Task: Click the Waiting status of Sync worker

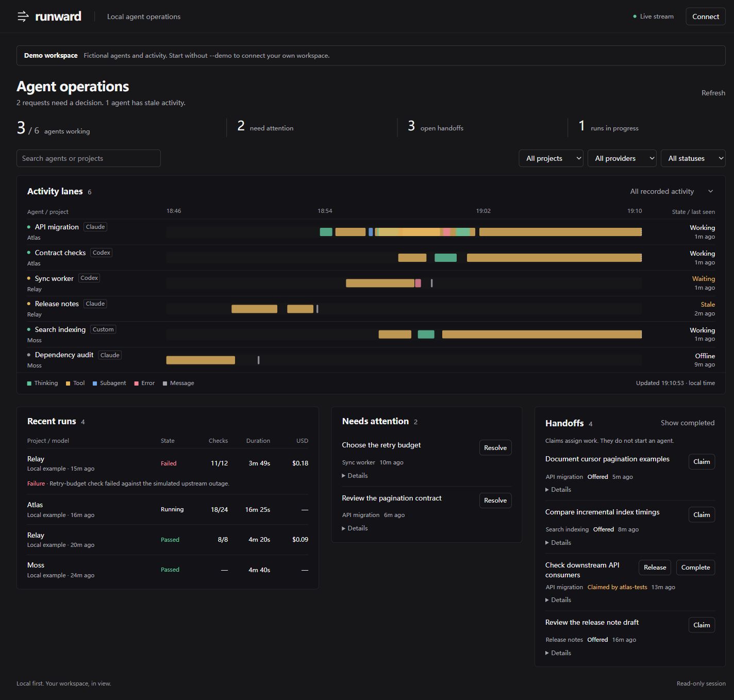Action: point(704,279)
